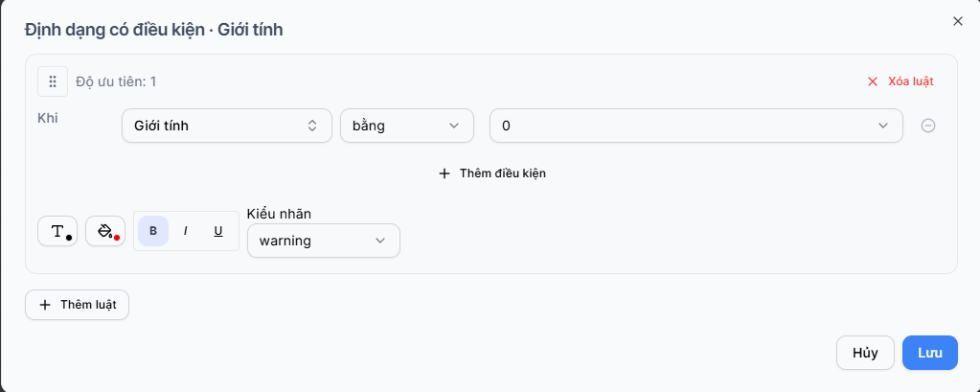The height and width of the screenshot is (392, 980).
Task: Open the value dropdown showing 0
Action: pyautogui.click(x=696, y=126)
